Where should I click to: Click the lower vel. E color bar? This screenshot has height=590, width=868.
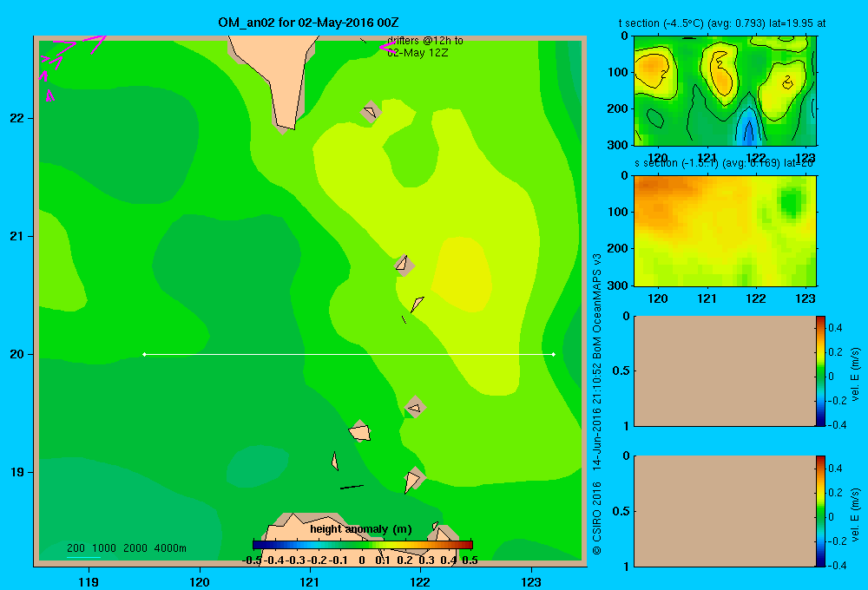click(820, 511)
